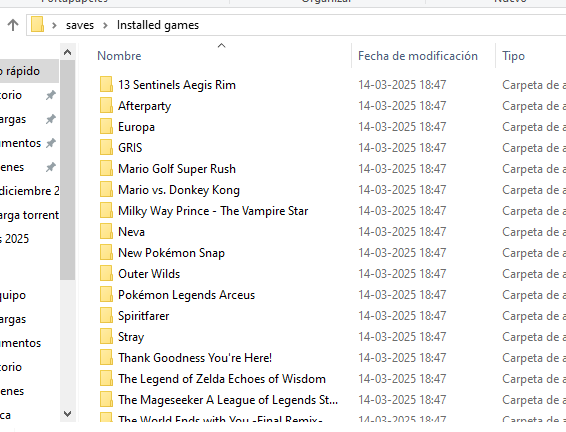
Task: Click the modification date of Stray
Action: [x=402, y=337]
